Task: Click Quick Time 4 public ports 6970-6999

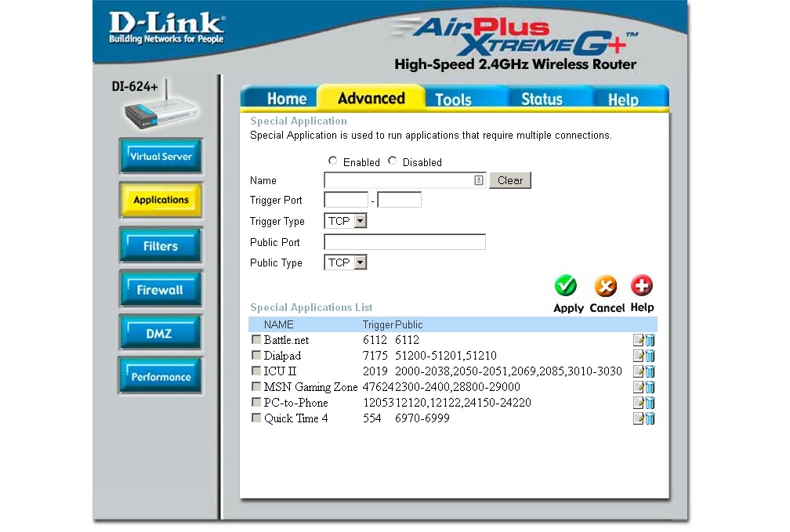Action: 422,418
